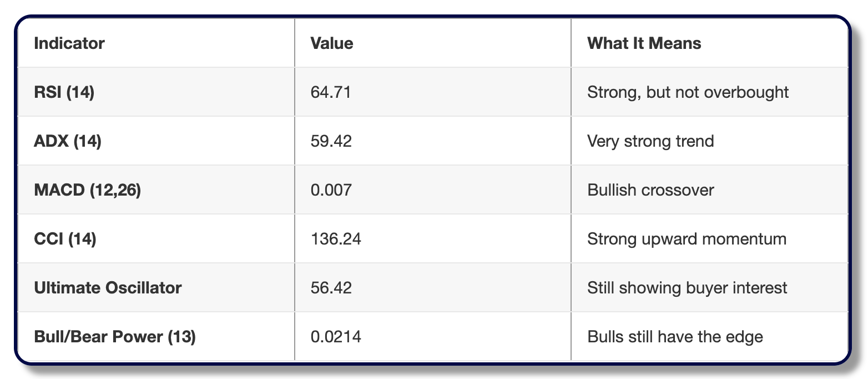868x379 pixels.
Task: Select the Bull/Bear Power (13) label
Action: click(x=115, y=337)
